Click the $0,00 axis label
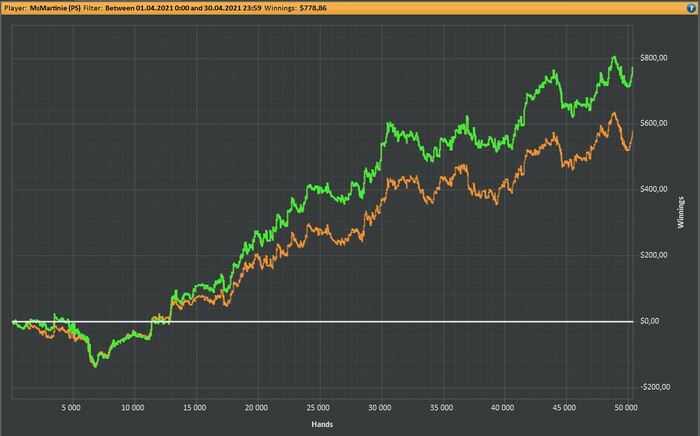This screenshot has height=436, width=700. (650, 321)
